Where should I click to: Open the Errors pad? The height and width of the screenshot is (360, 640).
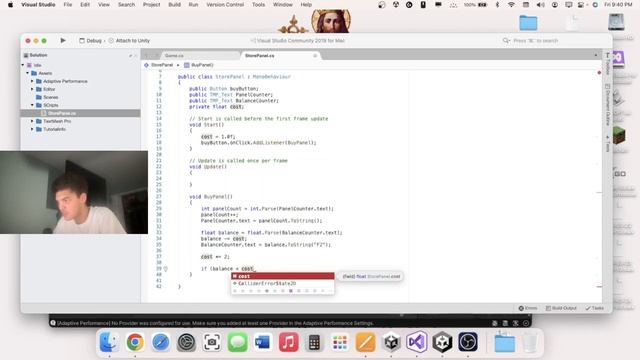pos(528,308)
